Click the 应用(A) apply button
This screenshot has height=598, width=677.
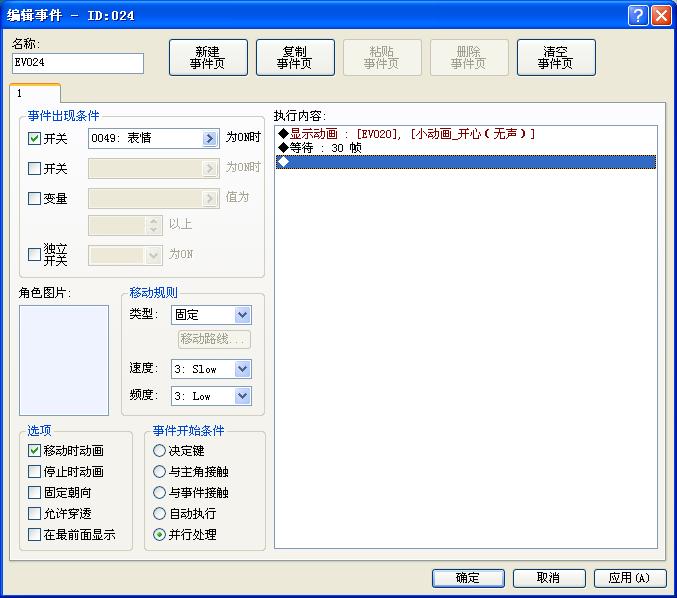point(630,578)
